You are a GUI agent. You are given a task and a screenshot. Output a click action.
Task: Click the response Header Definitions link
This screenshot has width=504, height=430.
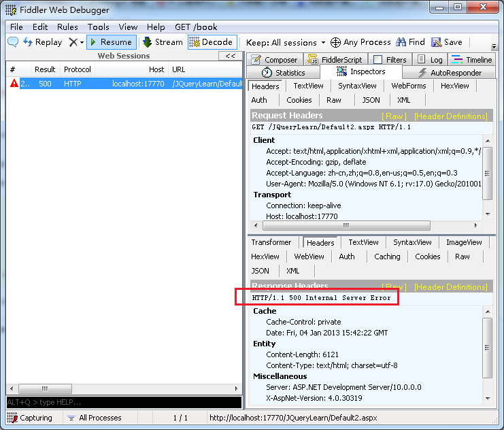(x=450, y=286)
